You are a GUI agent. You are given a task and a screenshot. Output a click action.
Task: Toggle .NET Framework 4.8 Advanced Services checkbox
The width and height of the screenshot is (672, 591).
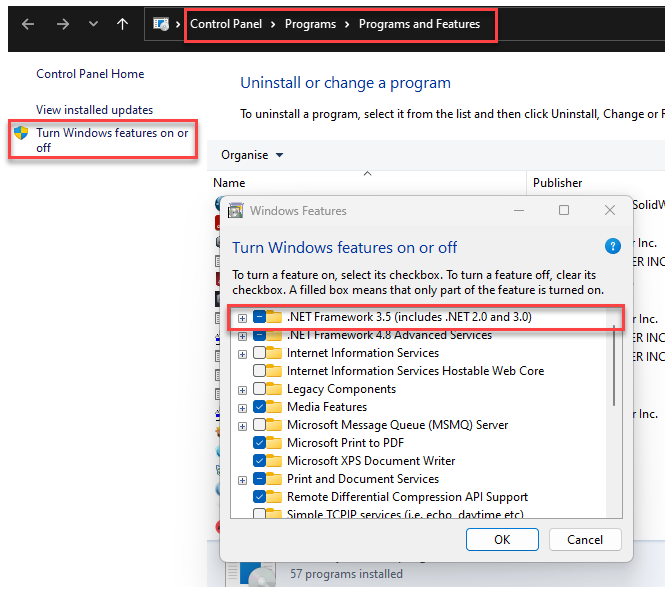(259, 335)
